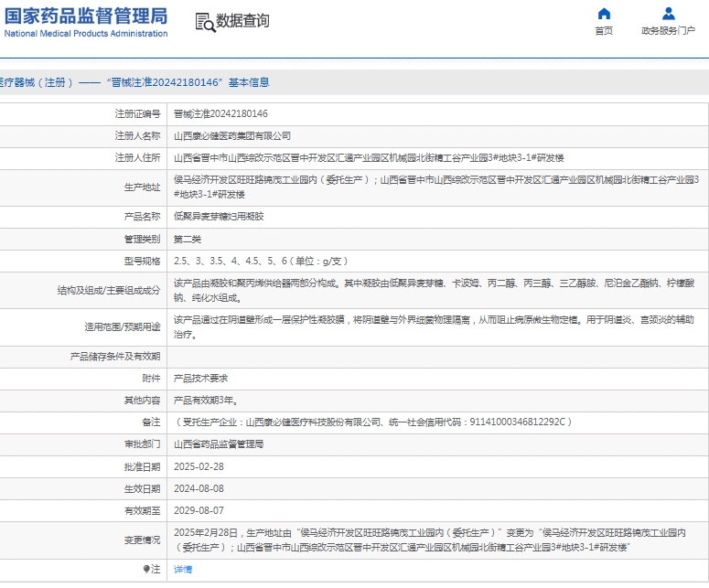The image size is (709, 588).
Task: Click the 产品储存条件及有效期 label
Action: coord(115,357)
